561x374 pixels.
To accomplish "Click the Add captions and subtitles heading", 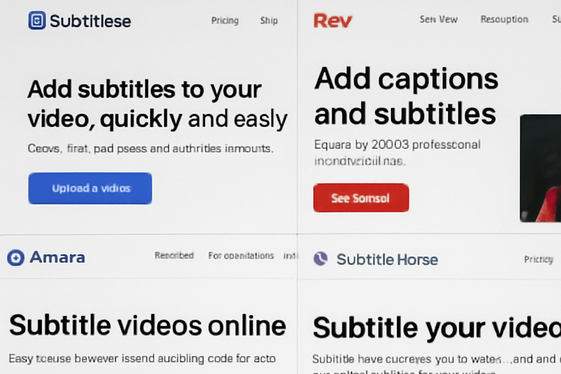I will 406,96.
